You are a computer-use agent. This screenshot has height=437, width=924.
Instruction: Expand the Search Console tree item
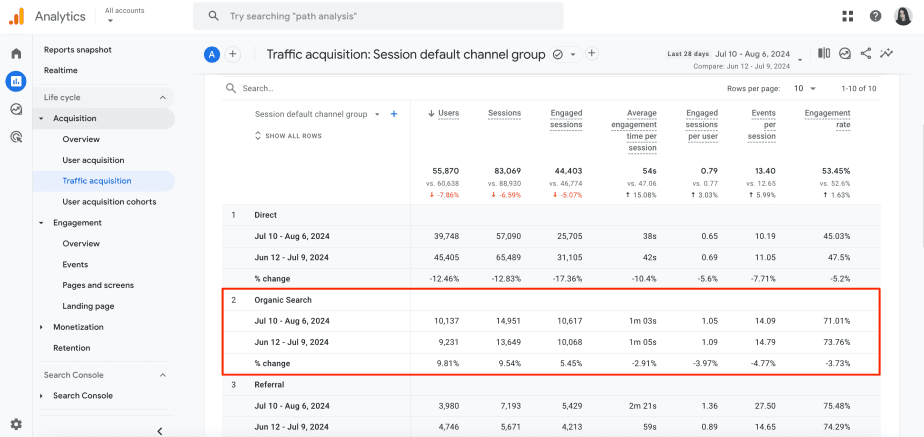click(42, 396)
